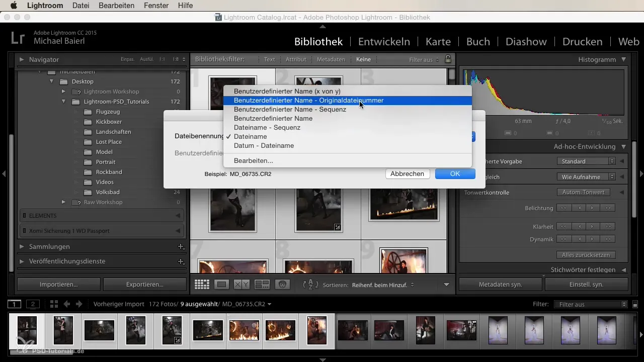This screenshot has width=644, height=362.
Task: Hide top module panel arrow
Action: click(x=323, y=26)
